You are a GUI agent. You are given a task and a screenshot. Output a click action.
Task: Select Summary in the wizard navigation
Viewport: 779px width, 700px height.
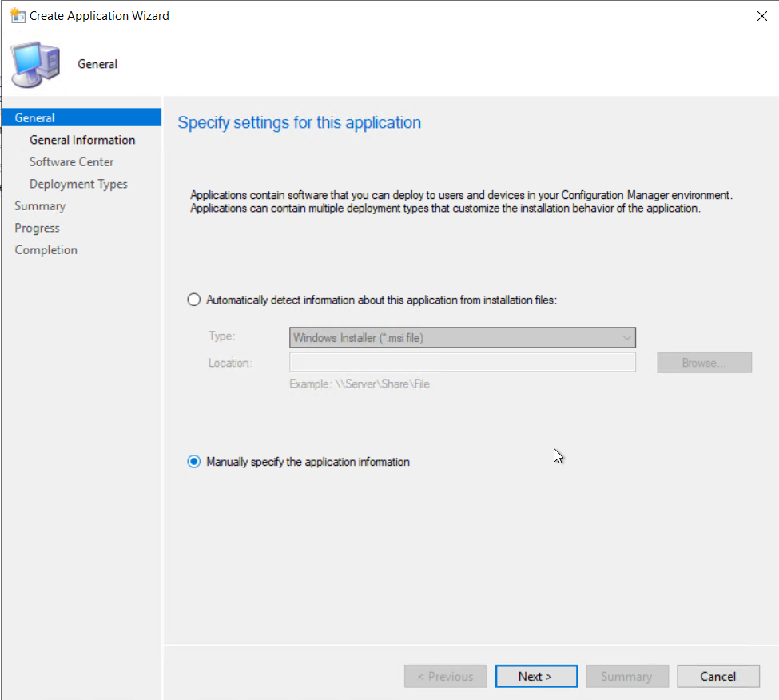click(x=40, y=205)
